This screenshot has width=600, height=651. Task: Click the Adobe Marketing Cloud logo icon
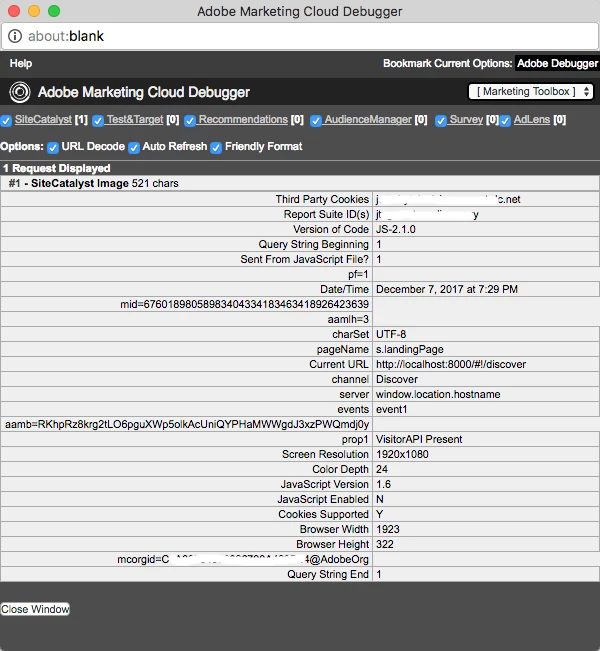(20, 92)
